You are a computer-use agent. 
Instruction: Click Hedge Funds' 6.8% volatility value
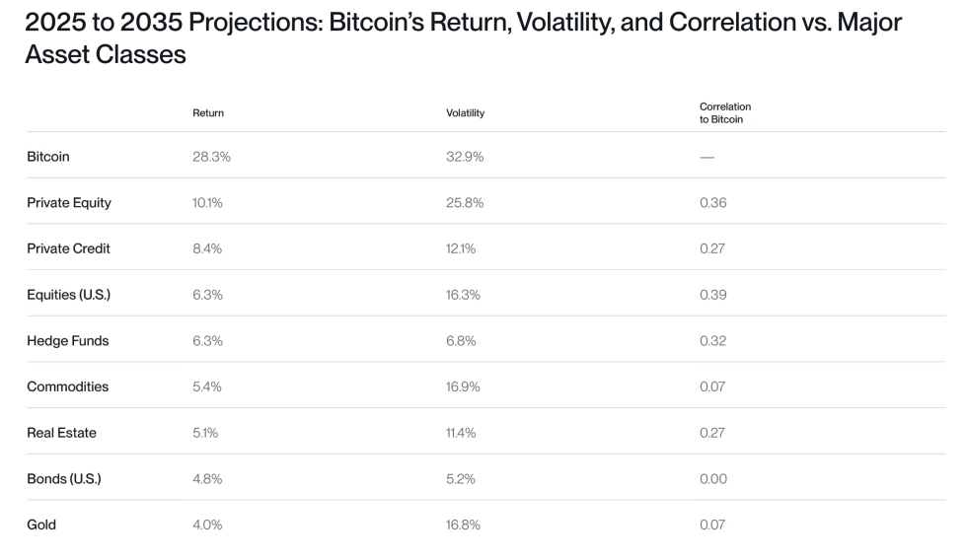pyautogui.click(x=461, y=341)
